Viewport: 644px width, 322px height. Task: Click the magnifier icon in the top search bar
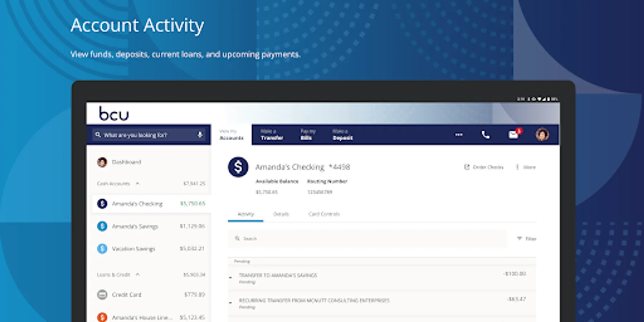click(x=98, y=135)
